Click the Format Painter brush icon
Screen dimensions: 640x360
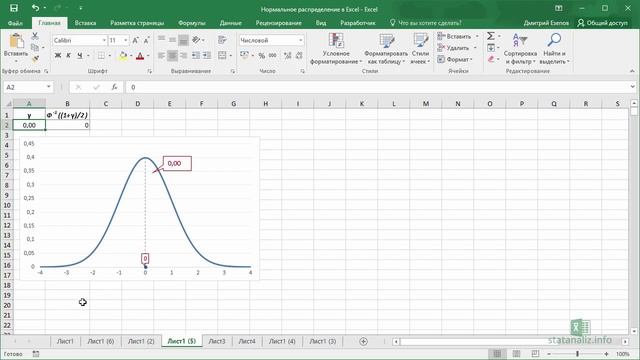click(x=35, y=59)
